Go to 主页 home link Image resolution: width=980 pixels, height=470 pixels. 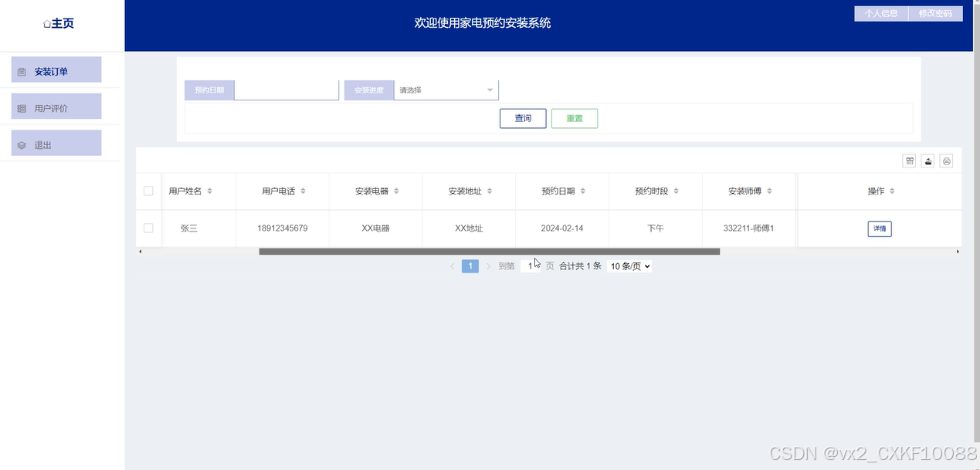point(59,24)
